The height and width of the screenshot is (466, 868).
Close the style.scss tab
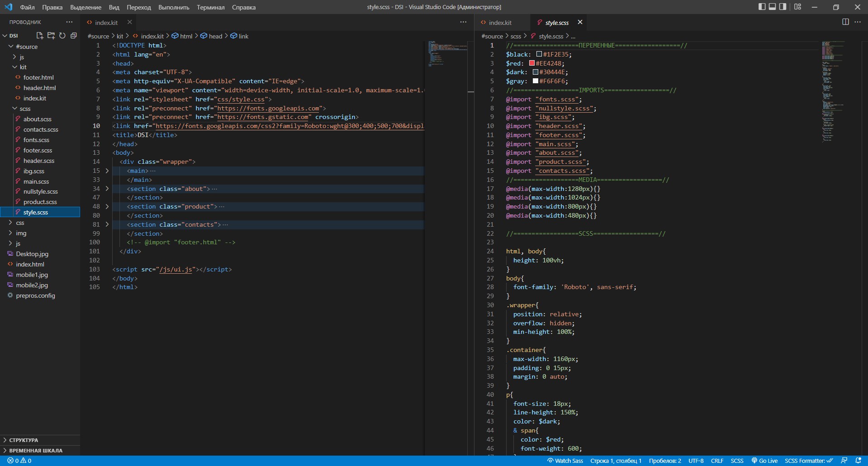(580, 22)
